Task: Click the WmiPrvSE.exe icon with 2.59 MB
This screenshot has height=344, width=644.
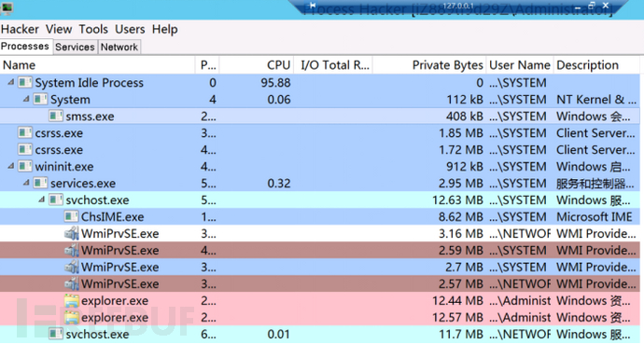Action: click(72, 250)
